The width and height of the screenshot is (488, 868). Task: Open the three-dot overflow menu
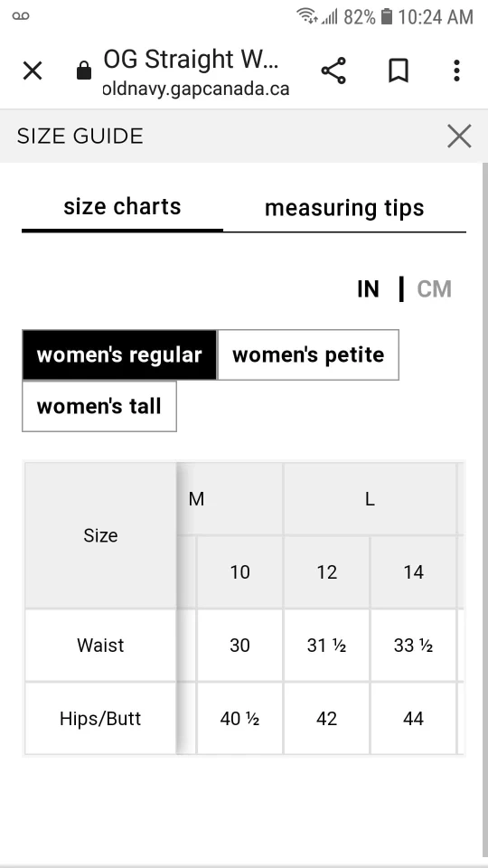click(456, 71)
